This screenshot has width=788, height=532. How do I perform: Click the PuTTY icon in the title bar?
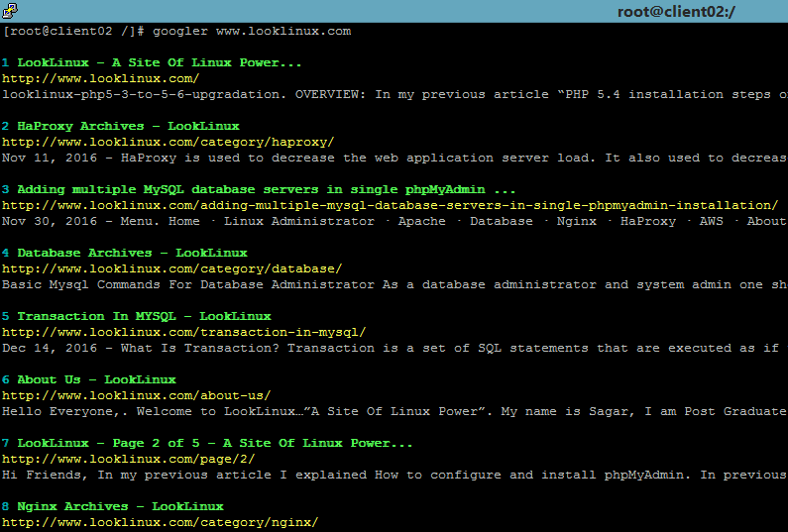point(10,10)
